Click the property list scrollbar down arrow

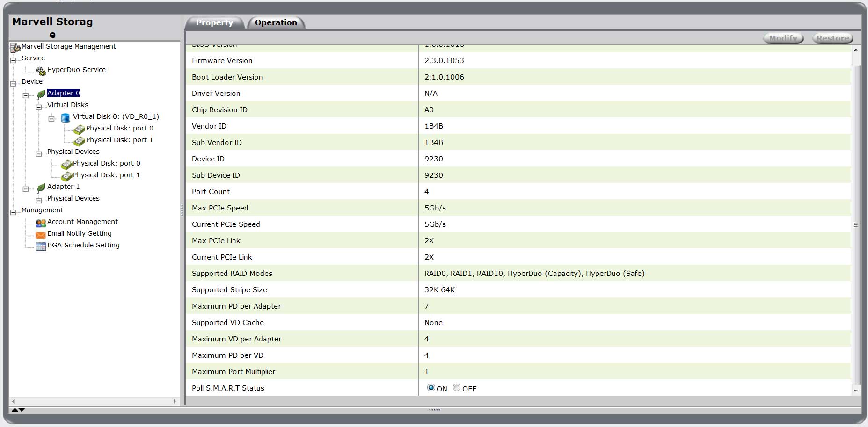(856, 391)
